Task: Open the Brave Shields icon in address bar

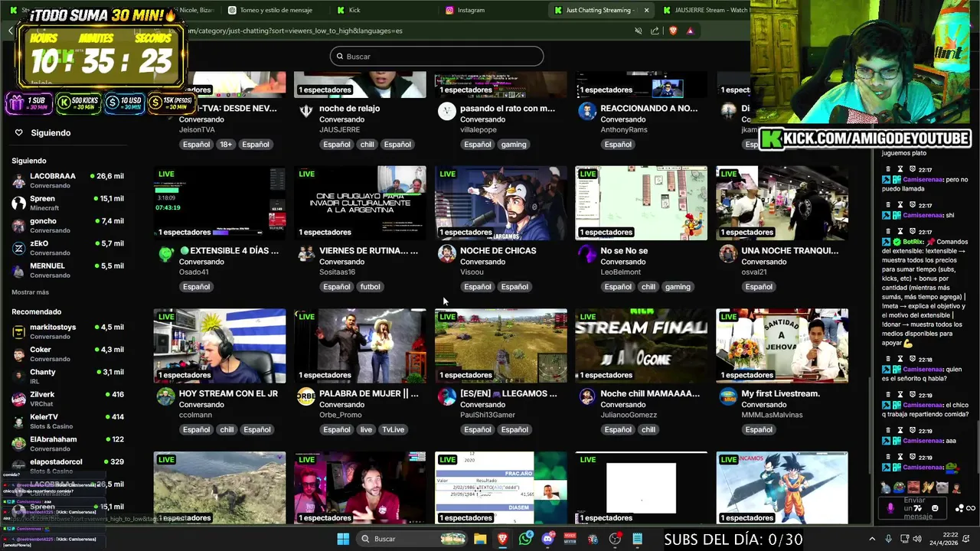Action: point(673,31)
